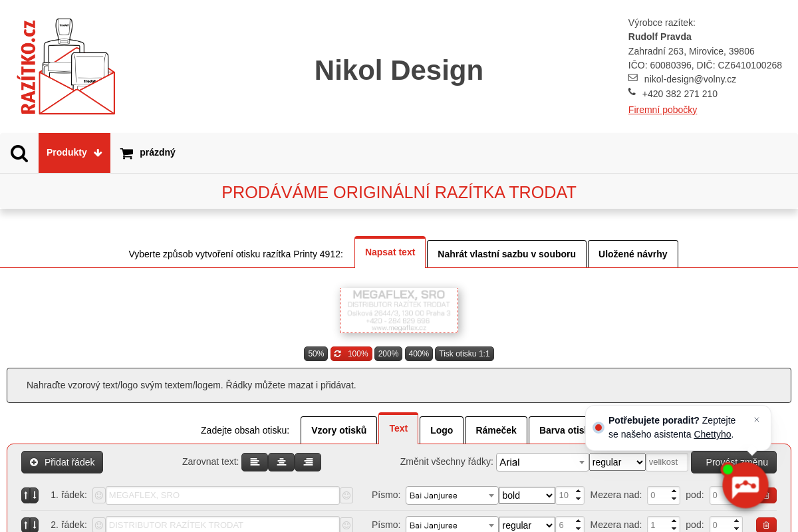The width and height of the screenshot is (798, 532).
Task: Click row 1 font size field
Action: [x=570, y=495]
